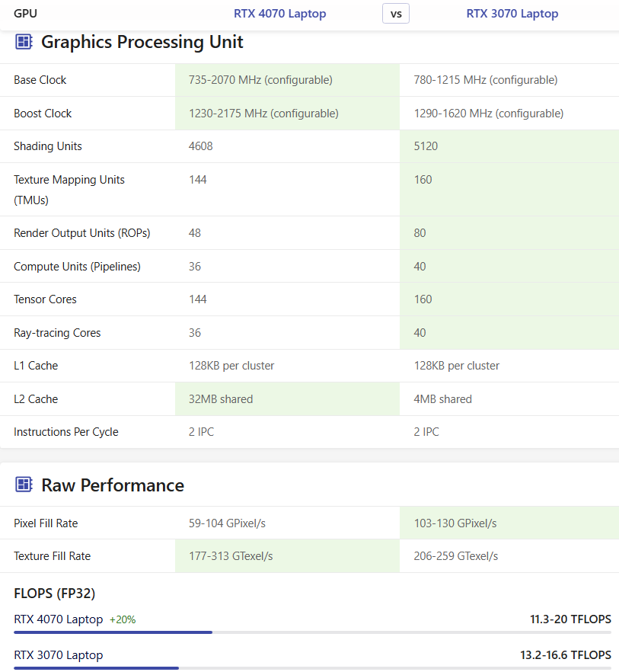This screenshot has height=672, width=619.
Task: Click the vs button between GPU names
Action: [x=396, y=14]
